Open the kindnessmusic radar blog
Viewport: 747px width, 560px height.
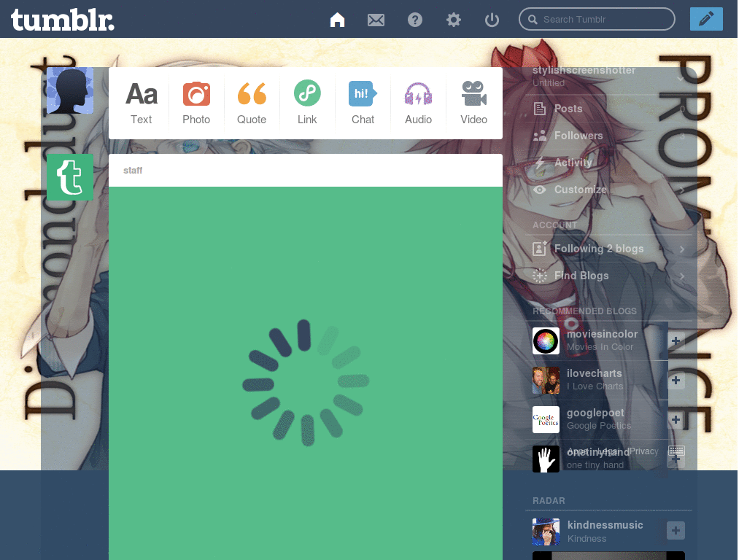605,525
